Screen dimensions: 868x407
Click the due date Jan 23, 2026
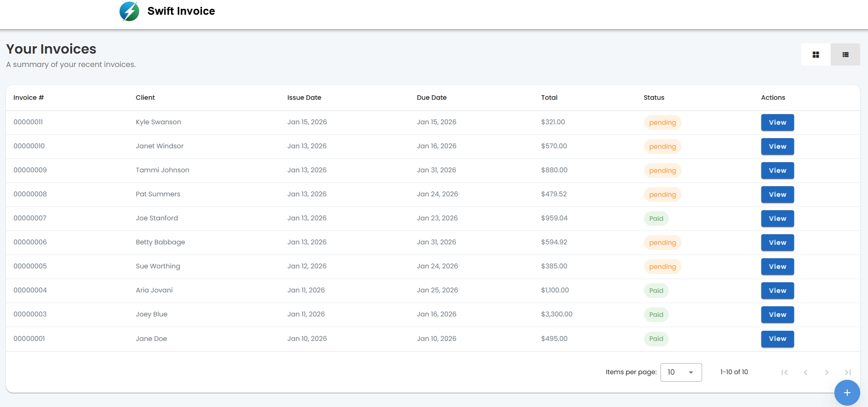[437, 218]
